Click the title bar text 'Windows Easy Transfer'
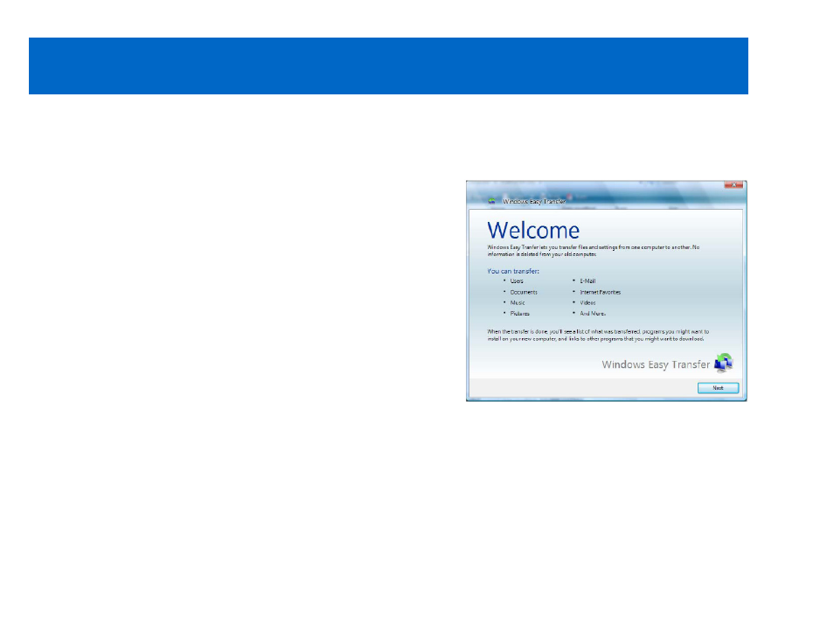The width and height of the screenshot is (834, 644). click(533, 202)
